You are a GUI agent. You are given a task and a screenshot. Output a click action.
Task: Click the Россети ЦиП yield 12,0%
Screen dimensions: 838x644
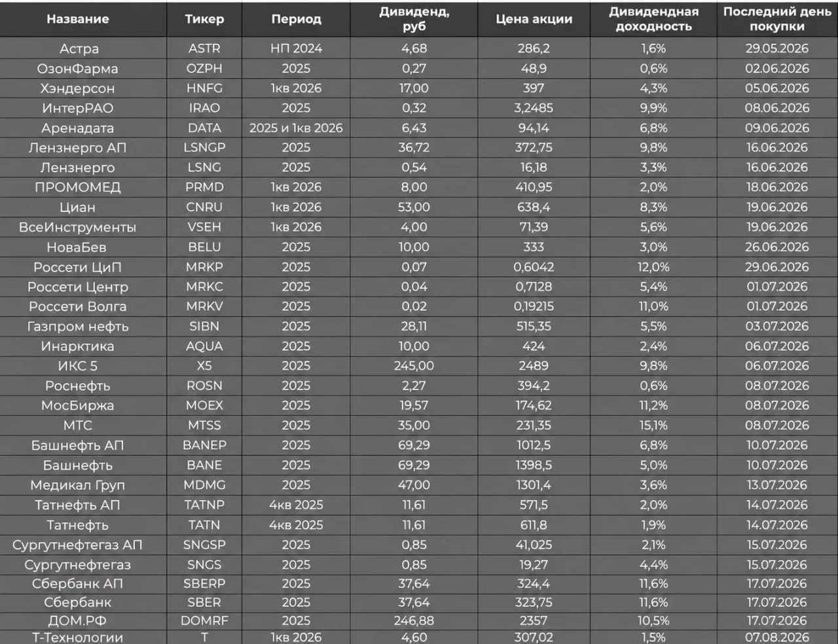(653, 267)
